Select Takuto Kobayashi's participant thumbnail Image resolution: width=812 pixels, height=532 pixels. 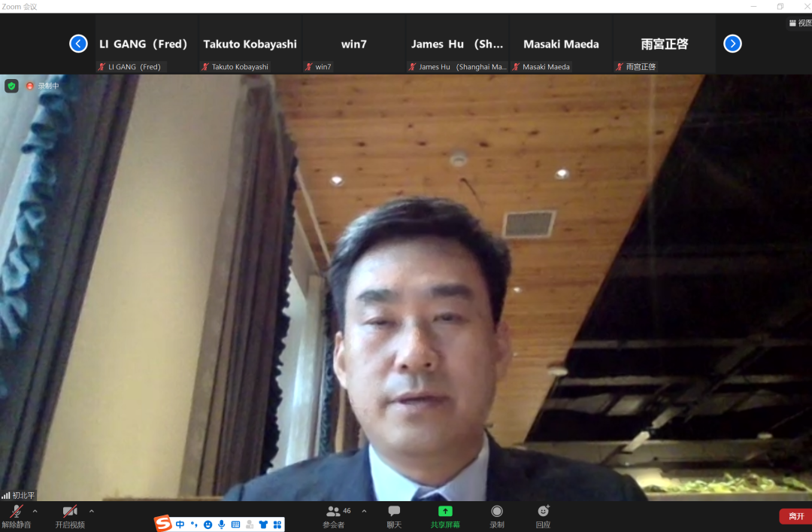tap(250, 44)
